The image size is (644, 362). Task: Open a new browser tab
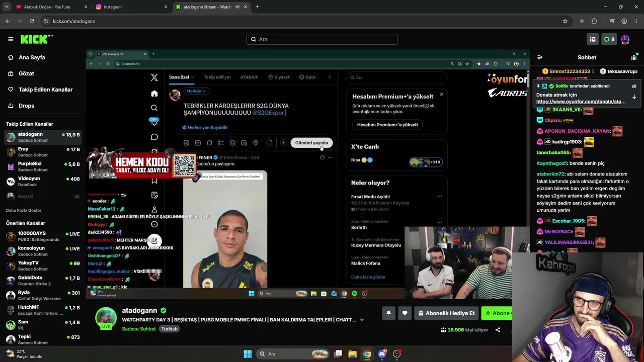pyautogui.click(x=258, y=7)
